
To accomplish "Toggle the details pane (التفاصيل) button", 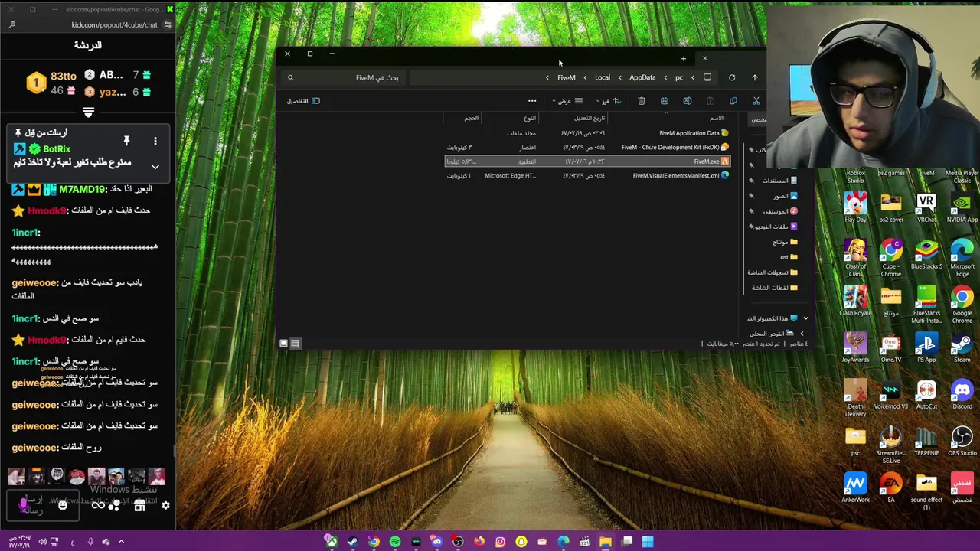I will [303, 101].
